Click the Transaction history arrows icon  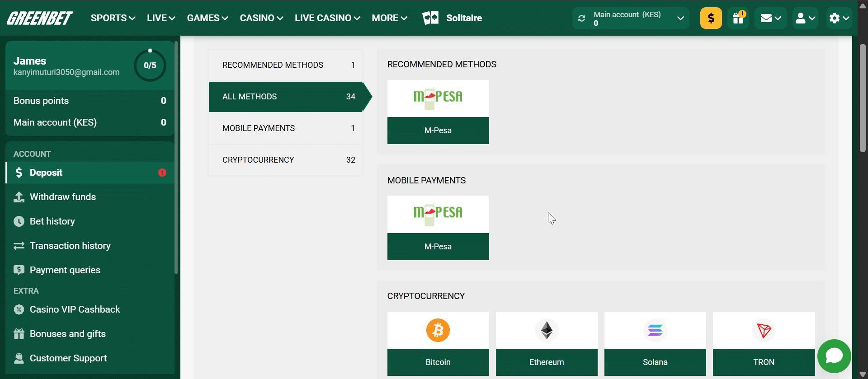(19, 246)
